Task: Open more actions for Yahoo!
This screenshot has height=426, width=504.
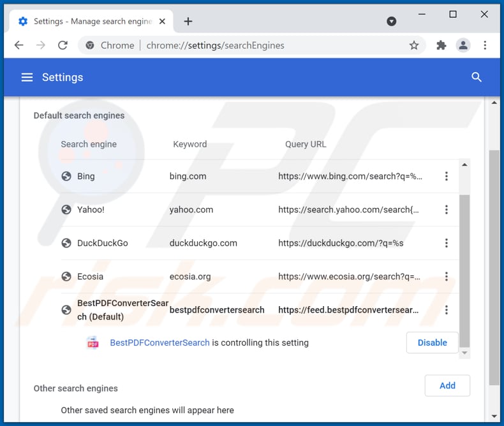Action: tap(447, 209)
